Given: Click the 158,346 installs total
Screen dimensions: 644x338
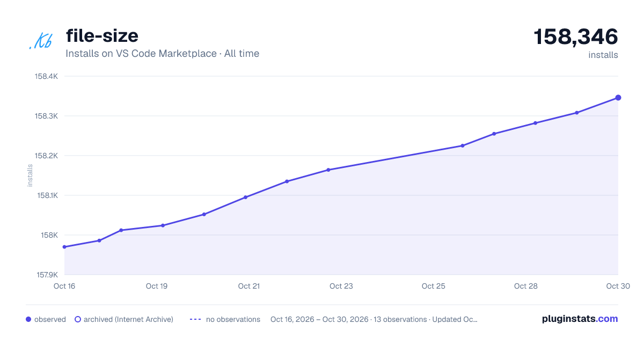Looking at the screenshot, I should 575,37.
